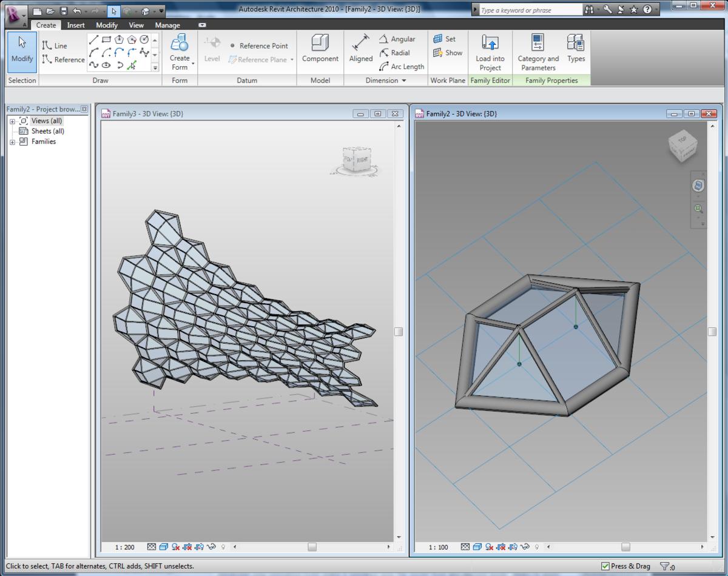This screenshot has height=576, width=728.
Task: Toggle reveal hidden elements lightbulb in Family3 view
Action: coord(223,547)
